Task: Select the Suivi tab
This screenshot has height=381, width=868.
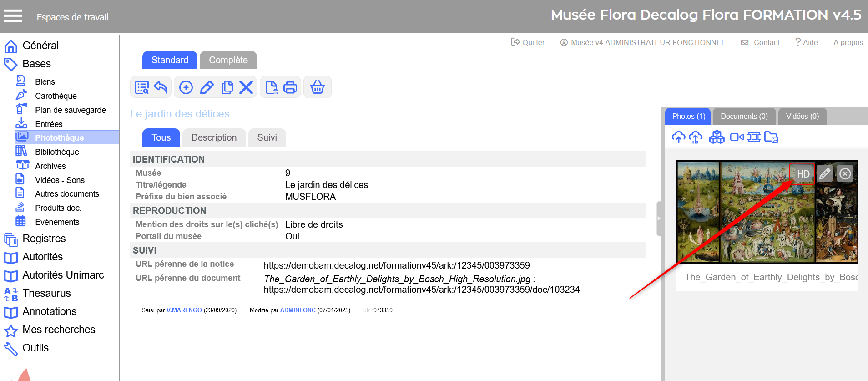Action: (267, 137)
